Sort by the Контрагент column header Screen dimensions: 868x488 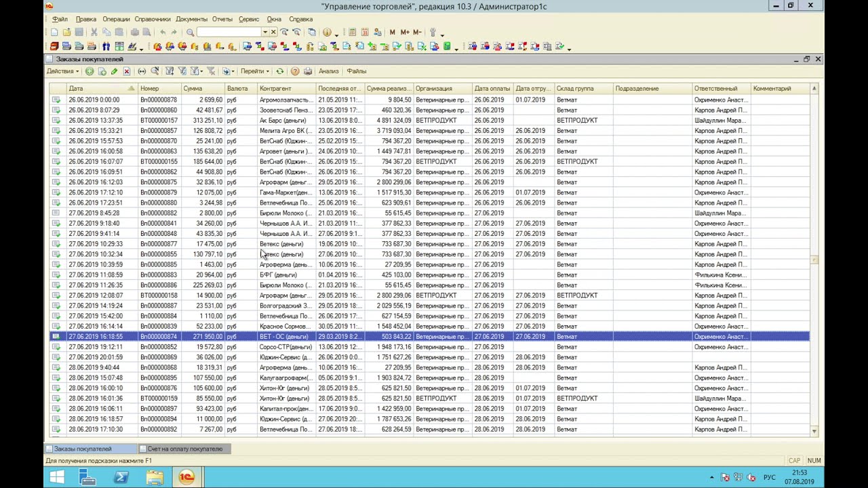[x=287, y=89]
